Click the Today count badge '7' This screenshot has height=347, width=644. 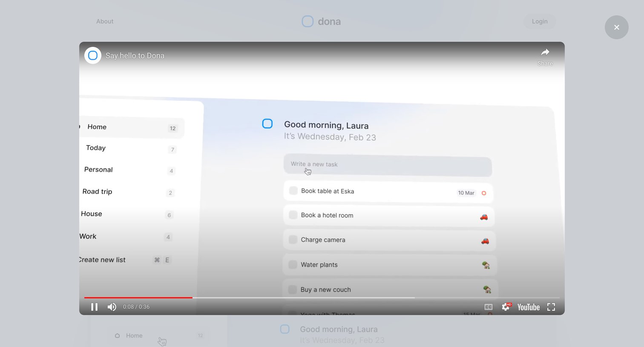[x=172, y=150]
